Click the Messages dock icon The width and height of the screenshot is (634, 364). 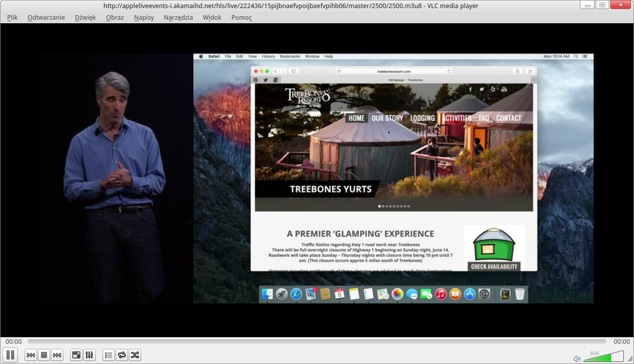pyautogui.click(x=412, y=294)
